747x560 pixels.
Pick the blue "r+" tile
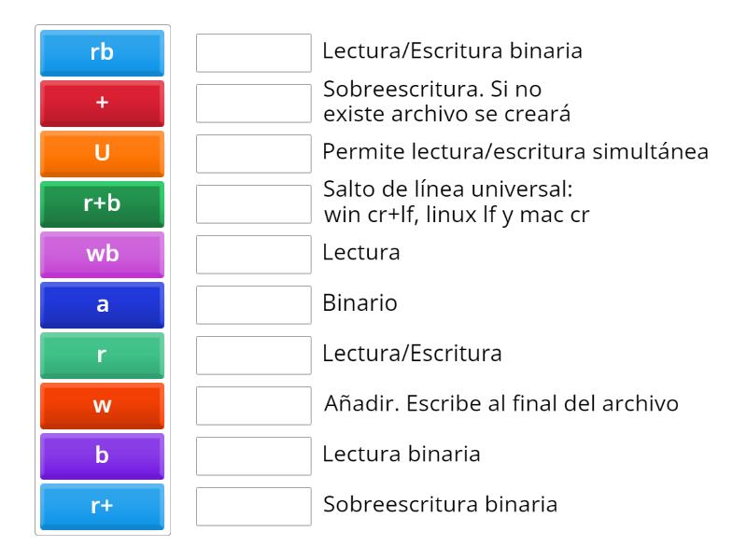(x=102, y=507)
